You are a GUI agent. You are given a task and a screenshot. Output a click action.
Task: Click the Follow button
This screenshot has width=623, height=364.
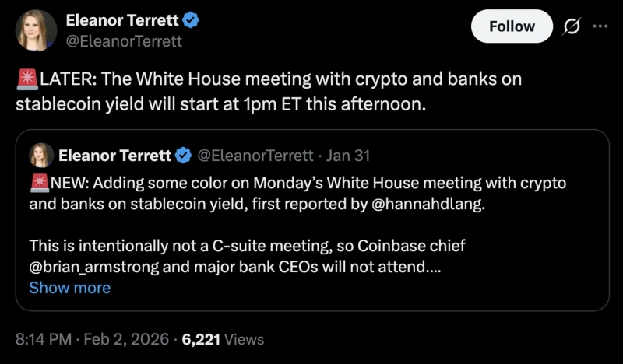coord(512,26)
